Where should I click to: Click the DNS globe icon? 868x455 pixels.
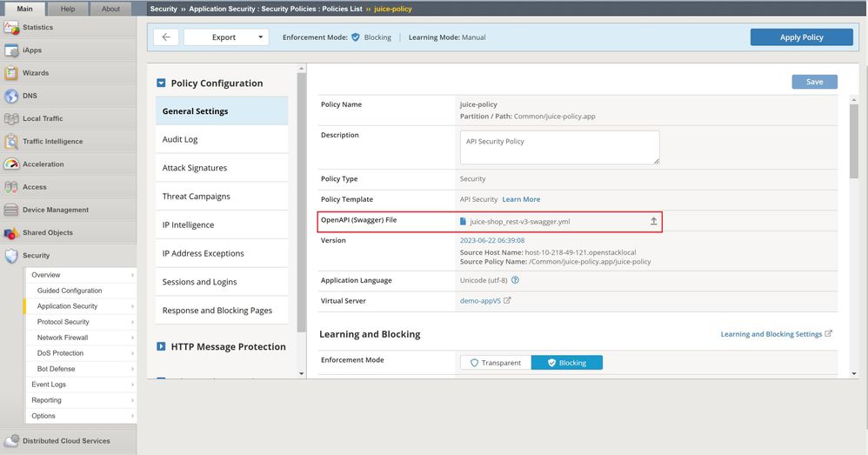pyautogui.click(x=11, y=96)
